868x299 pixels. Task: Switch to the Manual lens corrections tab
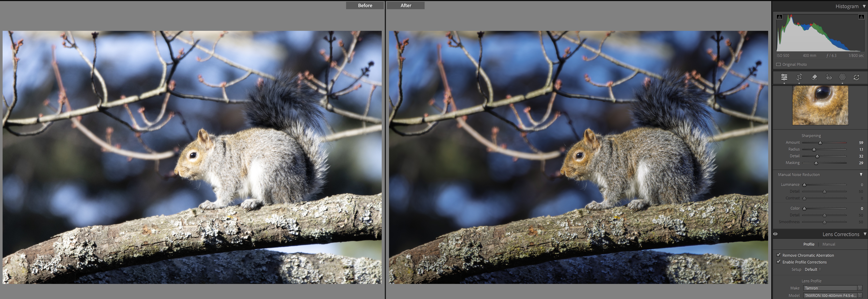[x=829, y=244]
